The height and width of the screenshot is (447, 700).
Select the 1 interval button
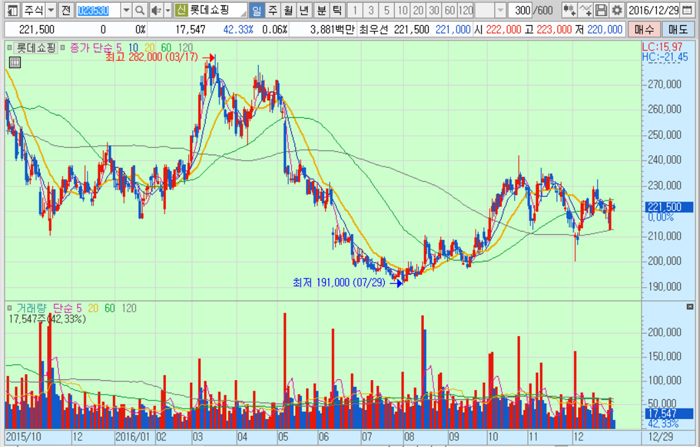coord(355,10)
